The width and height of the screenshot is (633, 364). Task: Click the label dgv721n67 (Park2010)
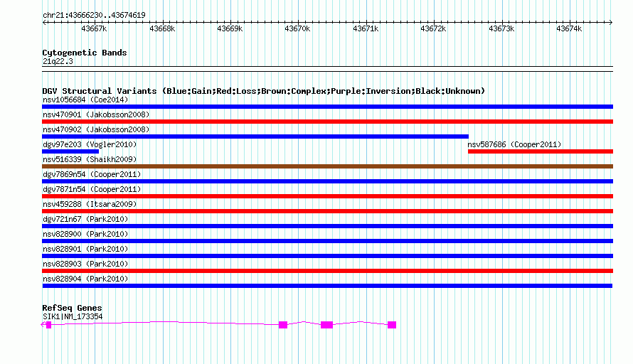pos(85,219)
